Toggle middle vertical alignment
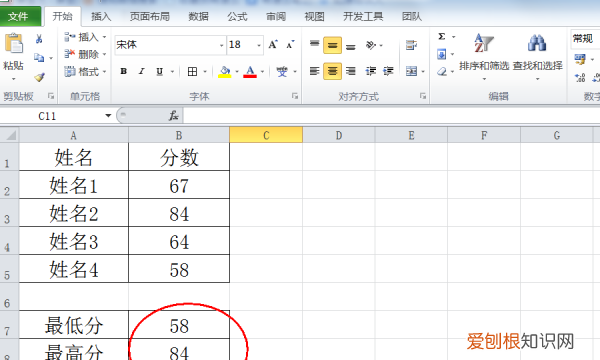Screen dimensions: 600x360 click(x=333, y=45)
